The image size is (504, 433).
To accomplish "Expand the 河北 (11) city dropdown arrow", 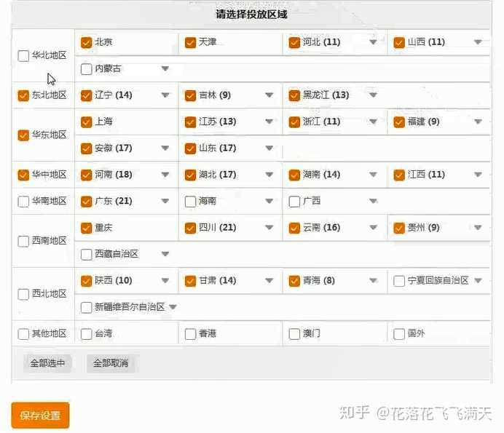I will coord(374,42).
